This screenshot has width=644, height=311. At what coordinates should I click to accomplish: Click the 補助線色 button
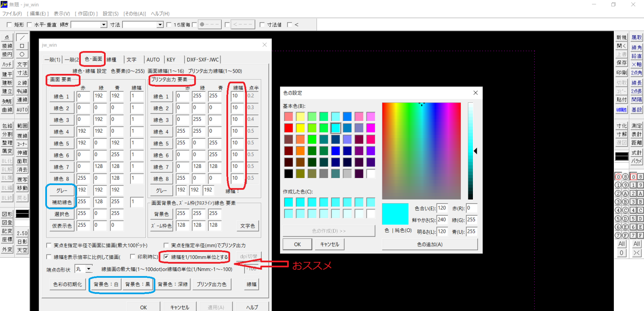click(61, 202)
